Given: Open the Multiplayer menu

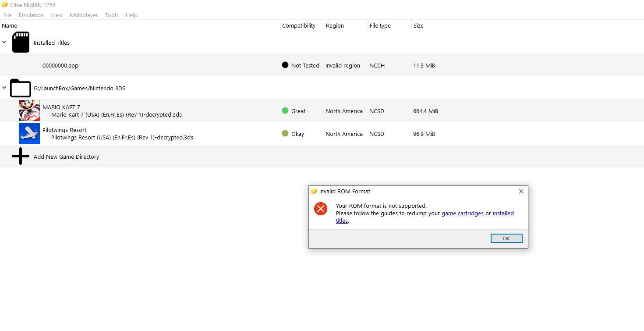Looking at the screenshot, I should pos(84,15).
